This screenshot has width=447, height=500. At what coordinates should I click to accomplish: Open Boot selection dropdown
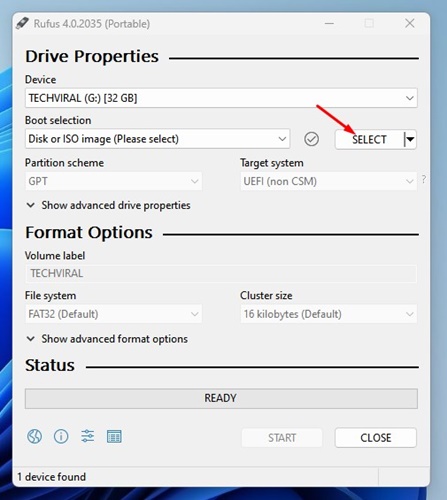coord(157,139)
